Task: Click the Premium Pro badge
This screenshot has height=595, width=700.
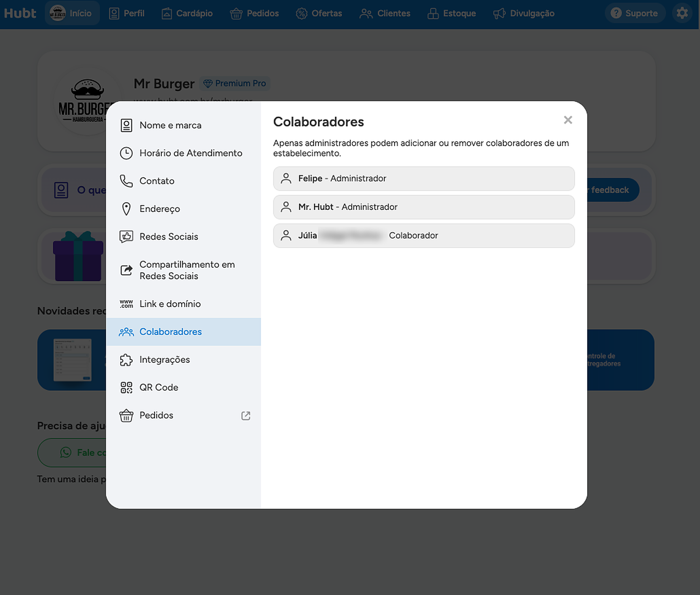Action: click(234, 84)
